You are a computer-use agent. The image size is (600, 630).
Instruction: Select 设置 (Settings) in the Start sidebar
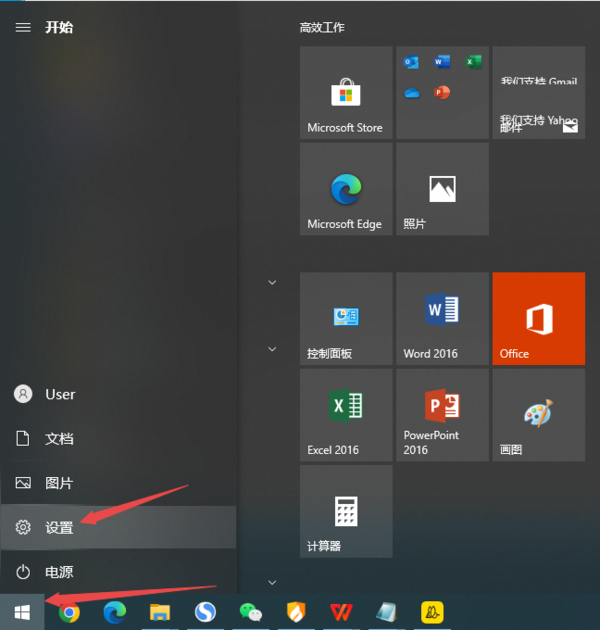pyautogui.click(x=118, y=527)
